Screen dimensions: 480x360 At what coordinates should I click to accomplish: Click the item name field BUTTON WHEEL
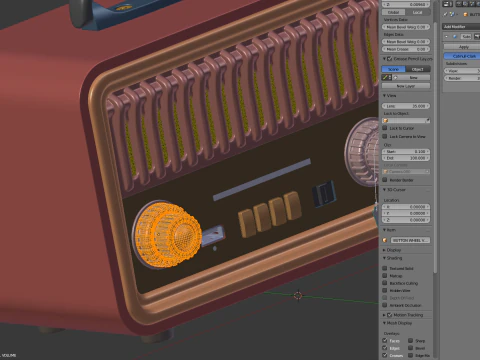click(410, 240)
